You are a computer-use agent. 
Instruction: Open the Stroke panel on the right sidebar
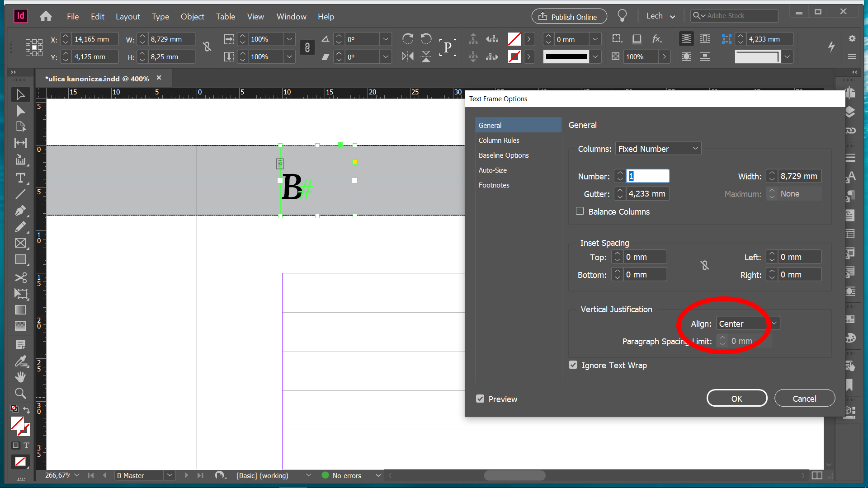(x=851, y=158)
